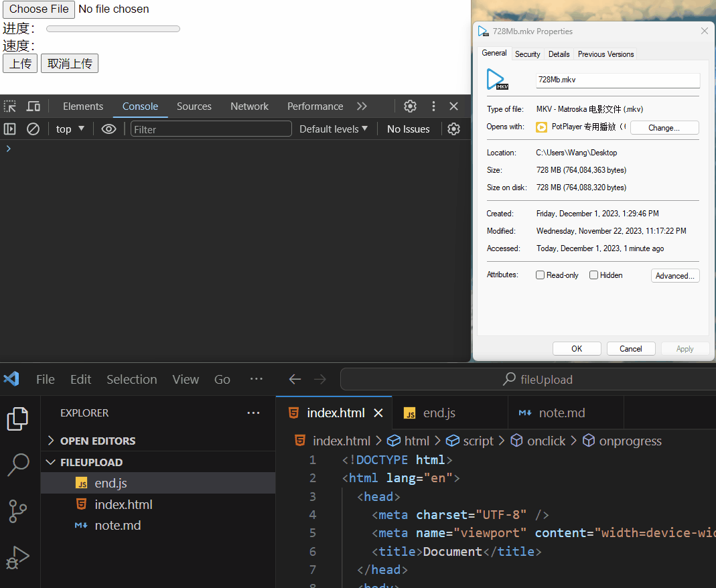Click the Change... button for Opens with
The image size is (716, 588).
pos(664,127)
